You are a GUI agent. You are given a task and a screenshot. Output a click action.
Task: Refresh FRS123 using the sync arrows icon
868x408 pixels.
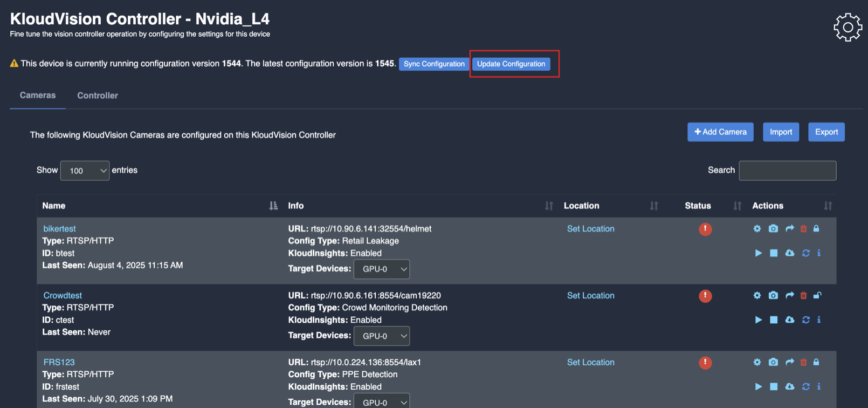pos(806,387)
